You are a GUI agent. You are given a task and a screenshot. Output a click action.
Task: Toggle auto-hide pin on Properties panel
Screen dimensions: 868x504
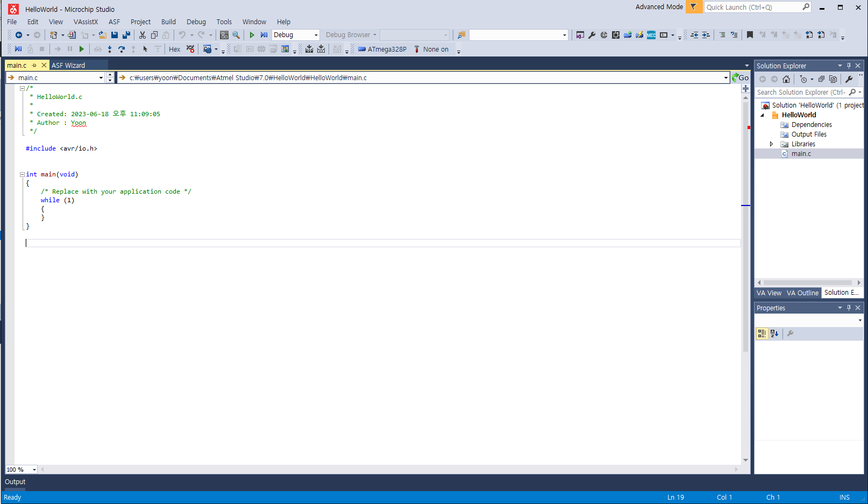click(849, 308)
